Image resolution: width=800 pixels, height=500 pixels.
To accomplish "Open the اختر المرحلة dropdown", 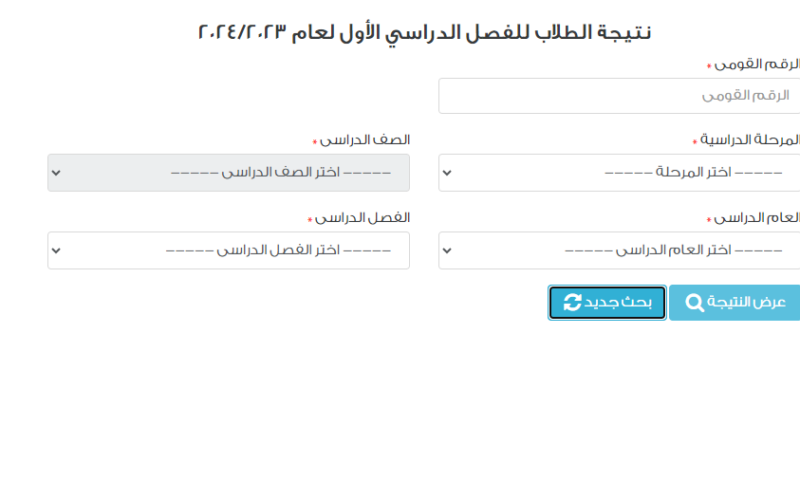I will point(620,173).
